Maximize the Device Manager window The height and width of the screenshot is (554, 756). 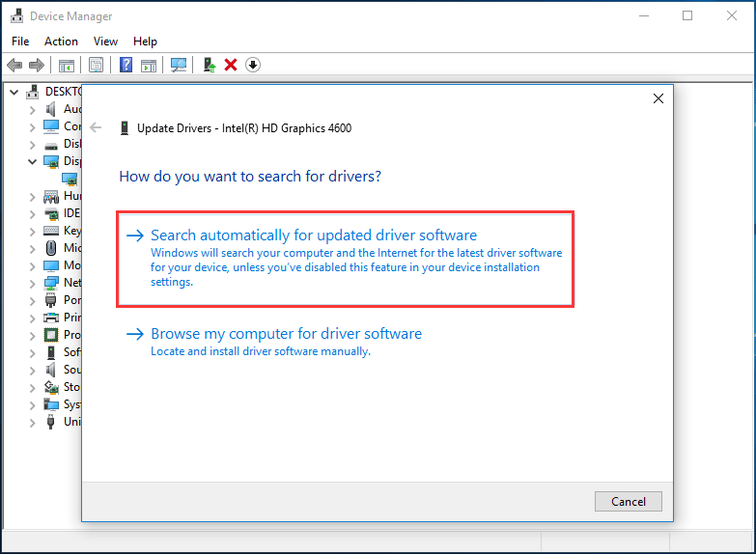tap(687, 15)
